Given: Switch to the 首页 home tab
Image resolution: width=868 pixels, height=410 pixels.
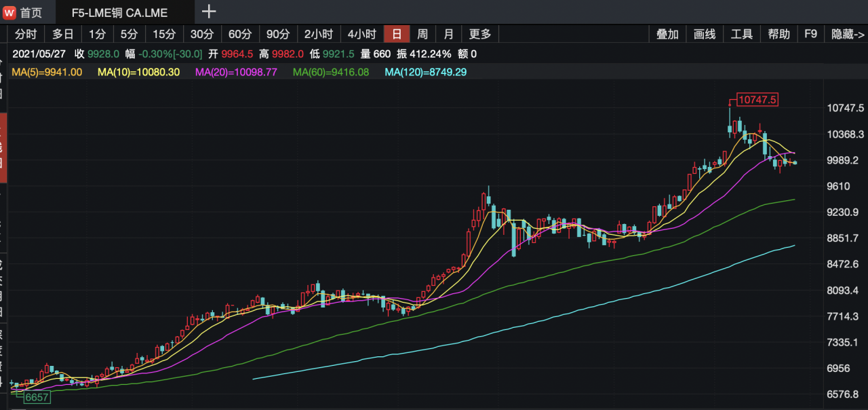Looking at the screenshot, I should pos(31,12).
